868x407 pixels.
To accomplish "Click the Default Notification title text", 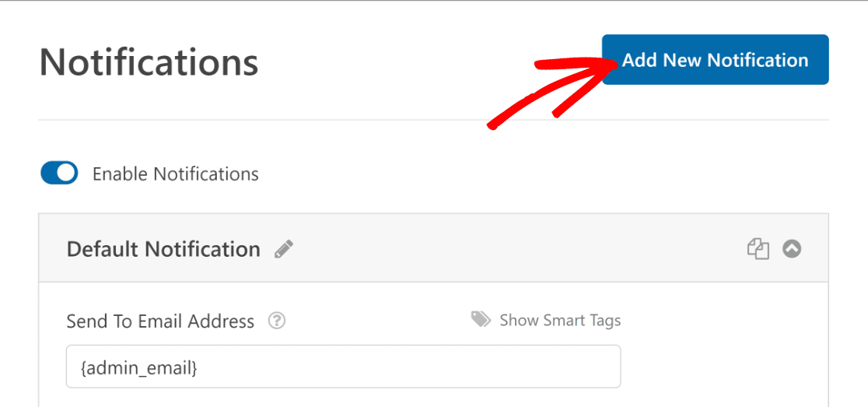I will tap(163, 249).
